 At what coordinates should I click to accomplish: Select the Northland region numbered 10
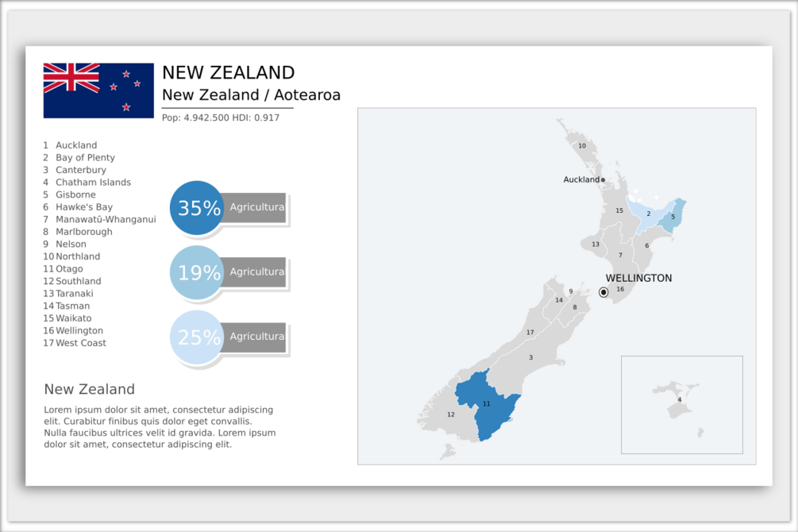[x=580, y=145]
